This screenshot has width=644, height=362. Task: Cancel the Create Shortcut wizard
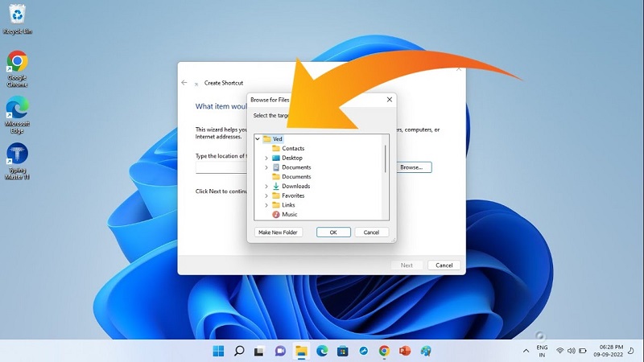tap(444, 265)
